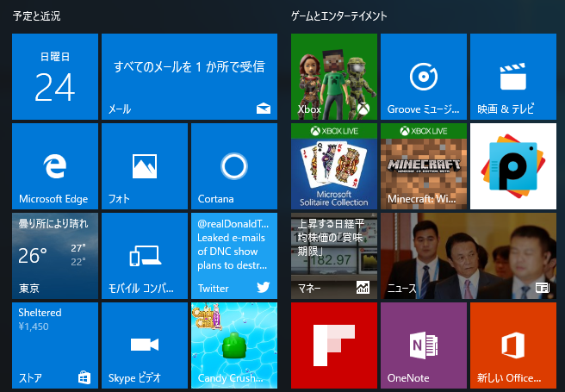Open the Tokyo weather tile showing 26°

click(55, 256)
